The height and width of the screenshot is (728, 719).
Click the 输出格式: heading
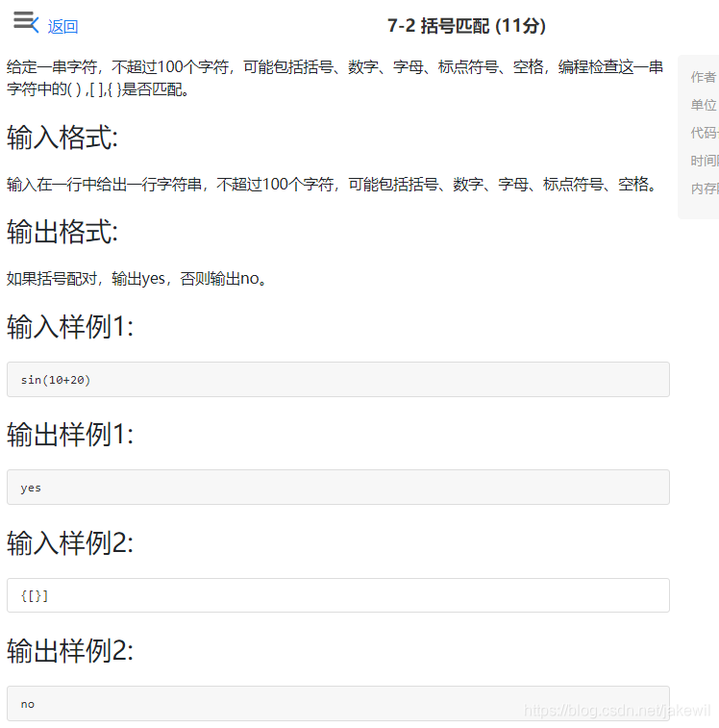[62, 232]
